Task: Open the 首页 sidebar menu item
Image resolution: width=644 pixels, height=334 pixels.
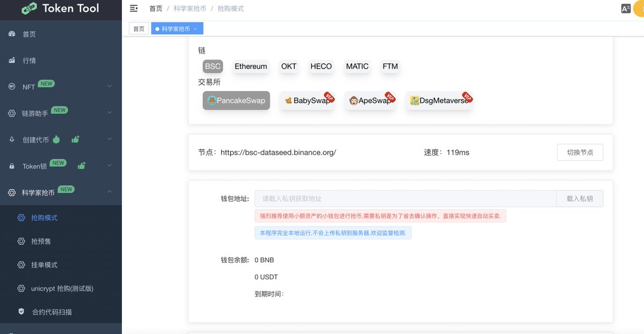Action: pos(61,34)
